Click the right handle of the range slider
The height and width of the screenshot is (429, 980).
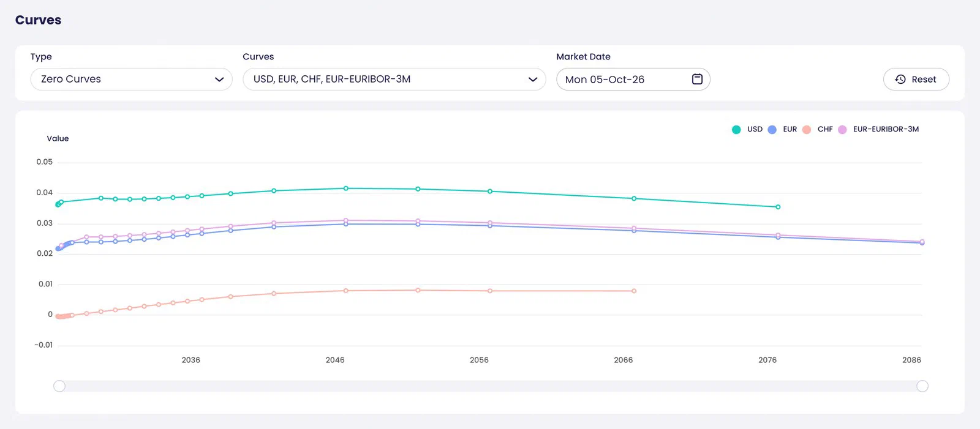(x=922, y=386)
